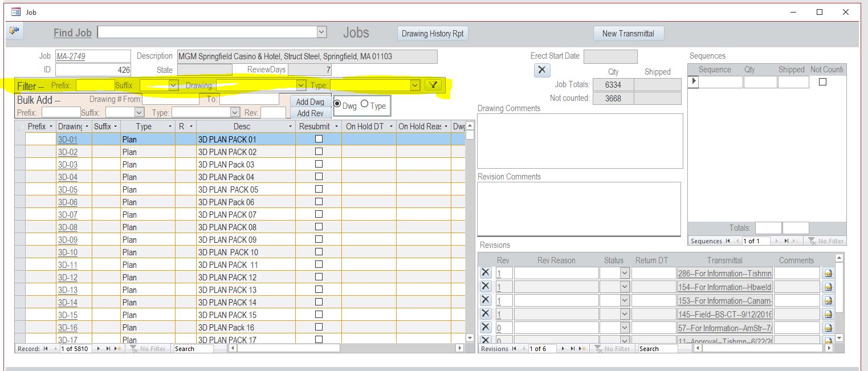The height and width of the screenshot is (371, 868).
Task: Open the 3D-05 drawing link
Action: pyautogui.click(x=68, y=190)
